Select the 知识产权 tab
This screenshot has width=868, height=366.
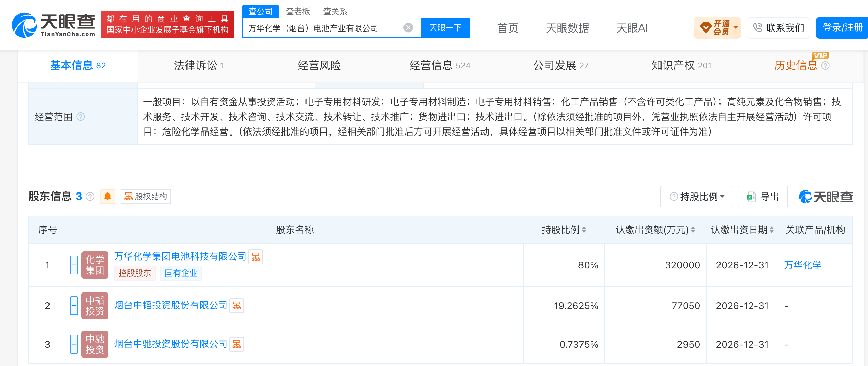click(x=681, y=66)
